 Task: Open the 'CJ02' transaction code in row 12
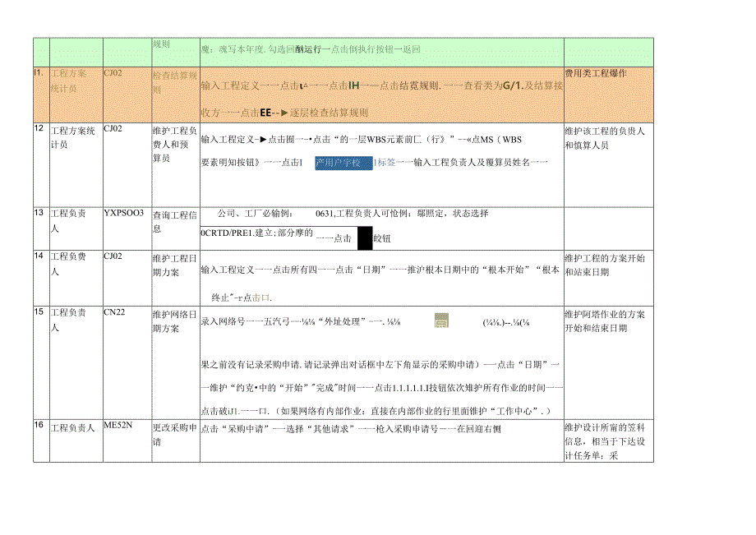(x=111, y=130)
